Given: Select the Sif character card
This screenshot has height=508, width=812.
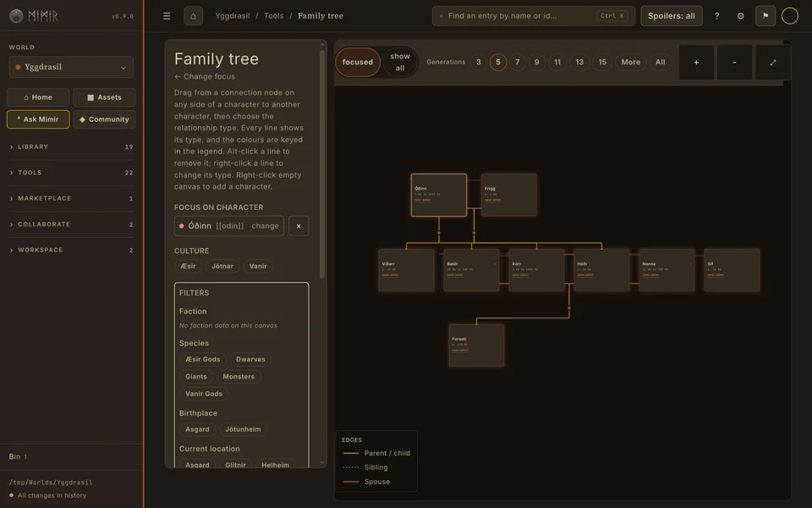Looking at the screenshot, I should [732, 270].
